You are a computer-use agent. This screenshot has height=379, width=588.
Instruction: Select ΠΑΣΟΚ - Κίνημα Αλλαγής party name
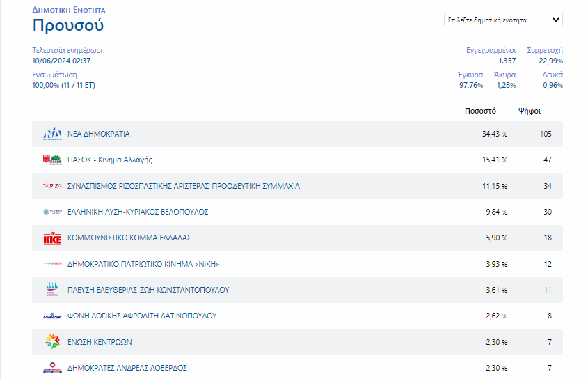point(109,160)
